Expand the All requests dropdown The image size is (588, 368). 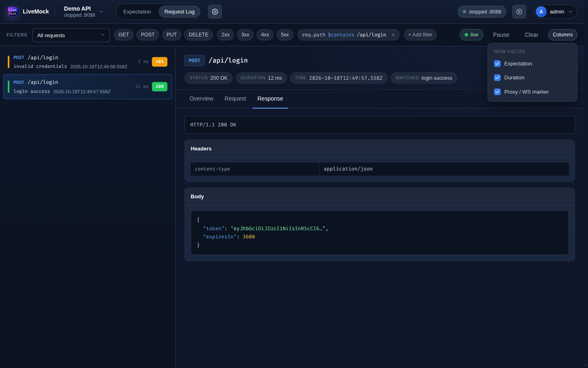[71, 35]
